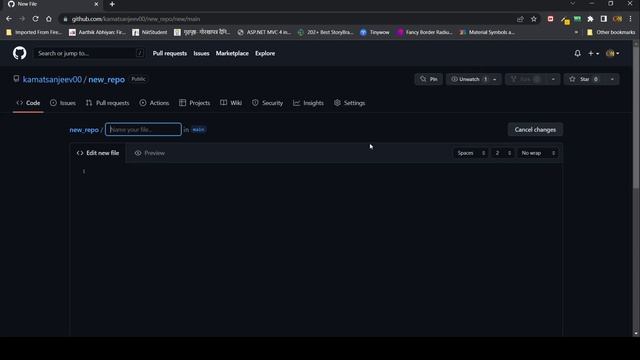The height and width of the screenshot is (360, 640).
Task: Close the New File tab
Action: tap(96, 4)
